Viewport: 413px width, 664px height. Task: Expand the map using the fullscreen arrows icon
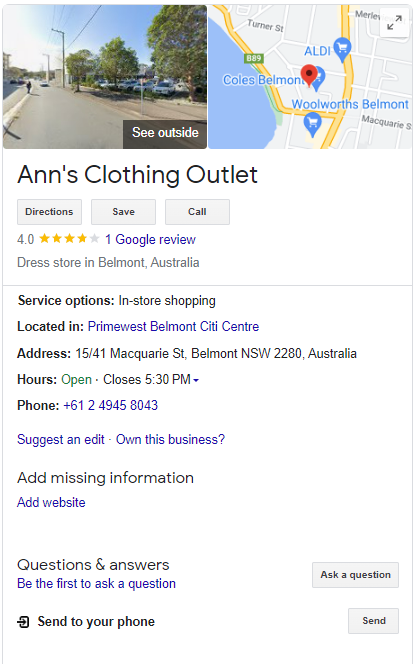click(394, 22)
